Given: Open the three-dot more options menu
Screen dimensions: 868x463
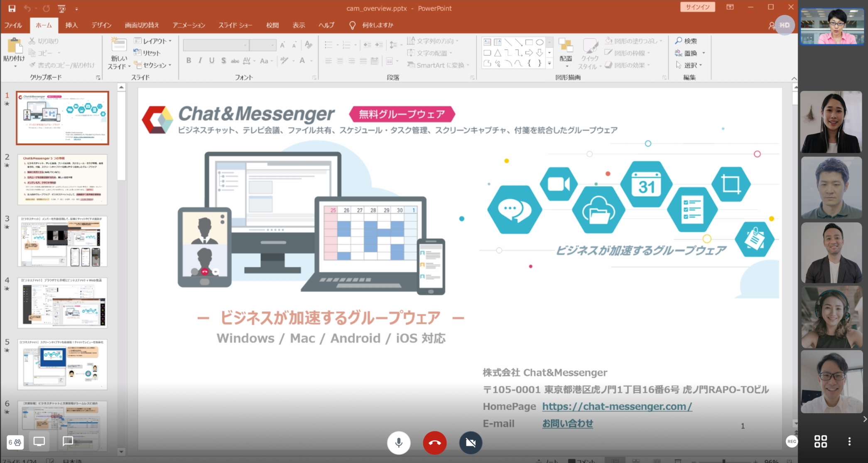Looking at the screenshot, I should tap(849, 441).
